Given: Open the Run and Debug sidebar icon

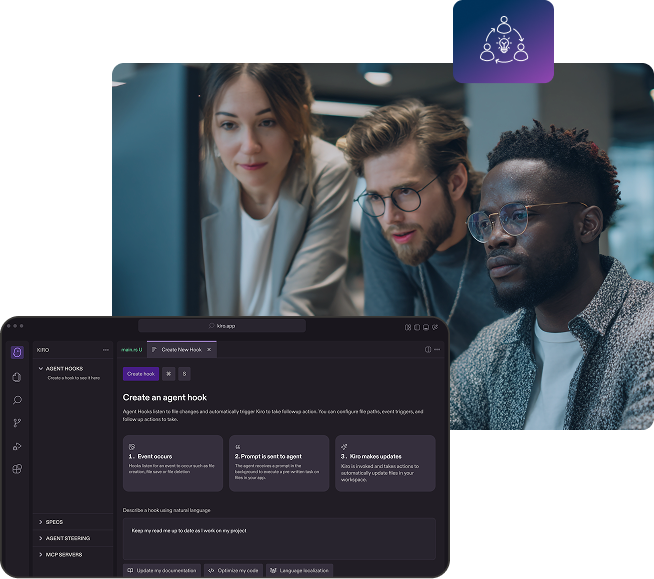Looking at the screenshot, I should 17,446.
